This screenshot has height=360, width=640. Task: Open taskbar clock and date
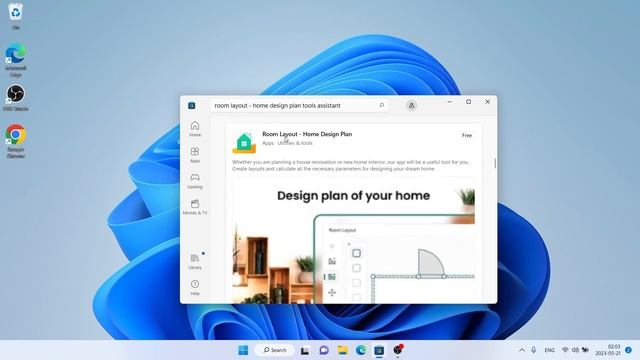pyautogui.click(x=608, y=350)
